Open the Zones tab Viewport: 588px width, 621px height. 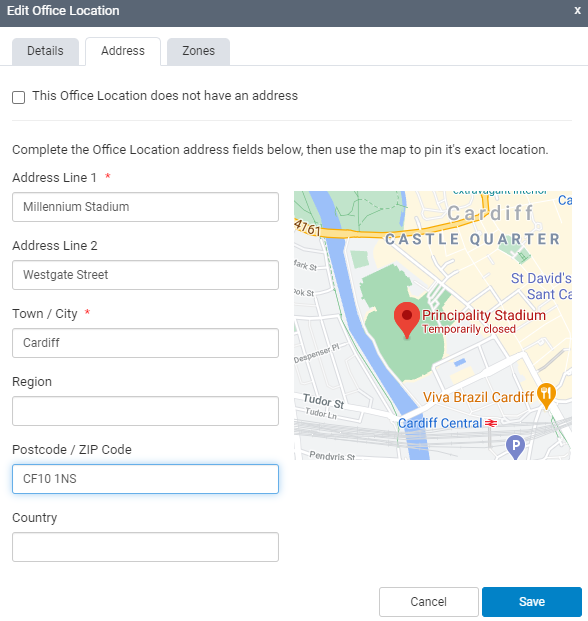coord(198,51)
